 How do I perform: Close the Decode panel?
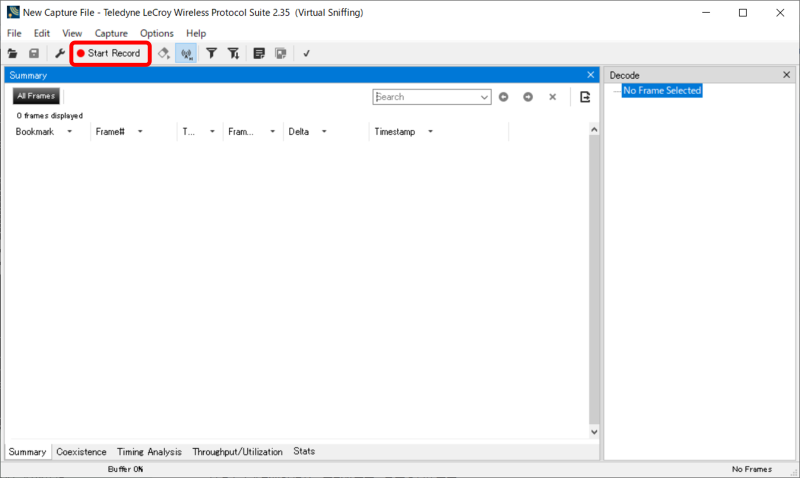click(786, 75)
